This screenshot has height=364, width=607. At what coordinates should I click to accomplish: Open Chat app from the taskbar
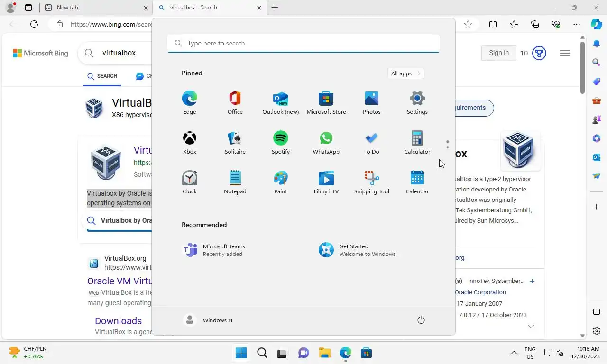303,353
